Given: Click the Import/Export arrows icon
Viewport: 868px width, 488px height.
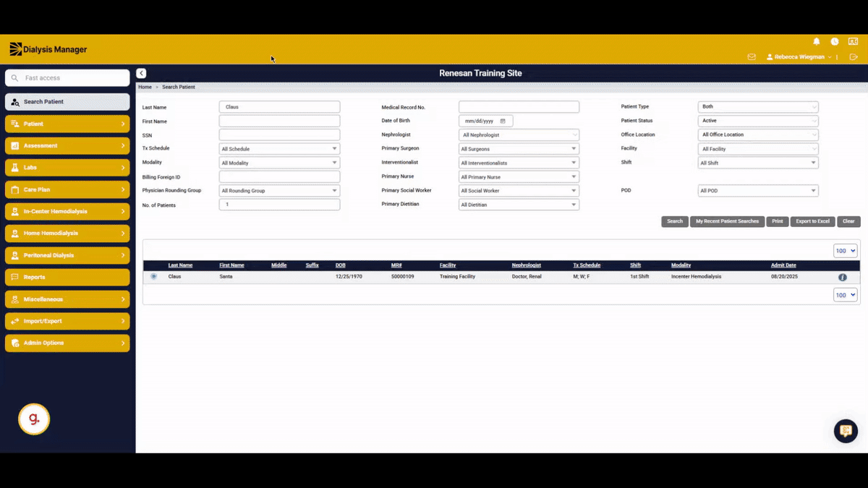Looking at the screenshot, I should point(15,321).
